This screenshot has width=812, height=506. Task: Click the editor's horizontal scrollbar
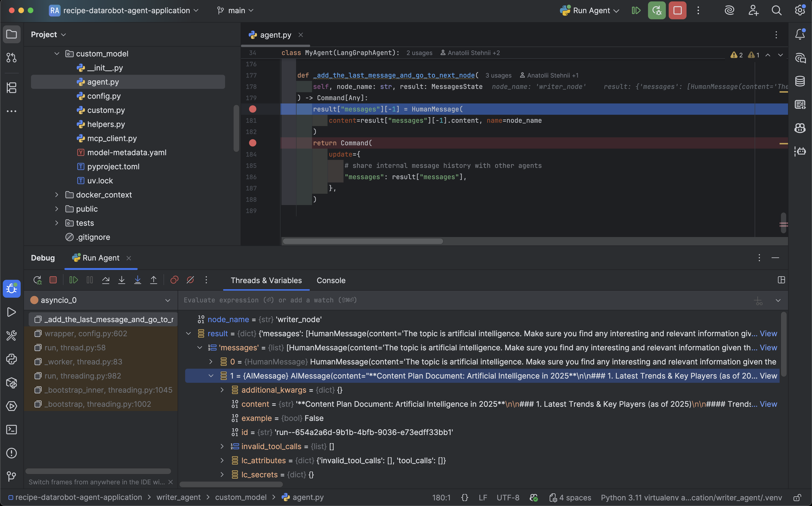tap(363, 241)
